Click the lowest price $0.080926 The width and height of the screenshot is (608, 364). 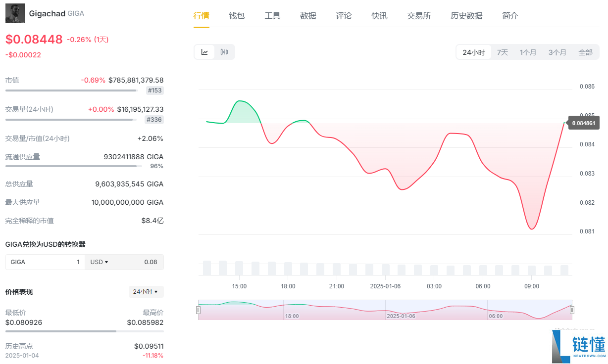coord(24,322)
